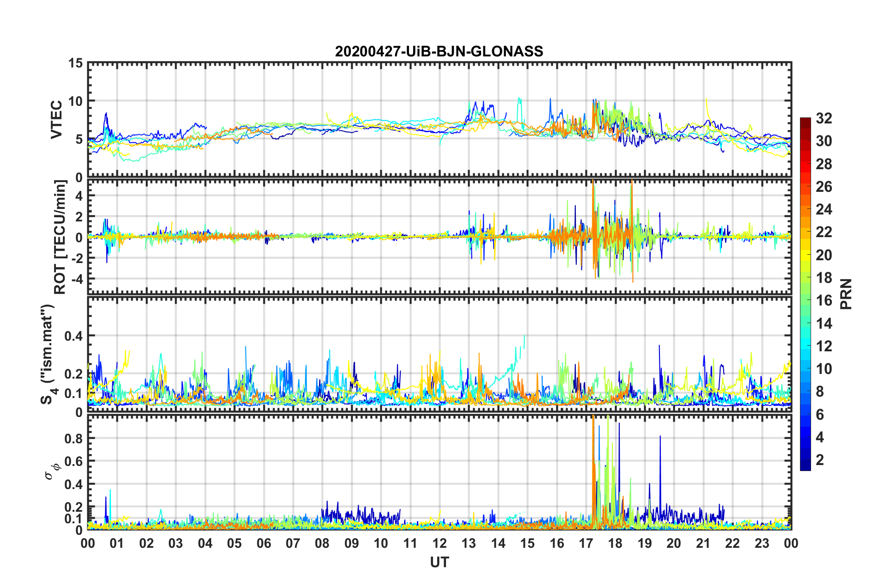Click the x-axis tick label 12
Viewport: 879px width, 588px height.
[439, 543]
